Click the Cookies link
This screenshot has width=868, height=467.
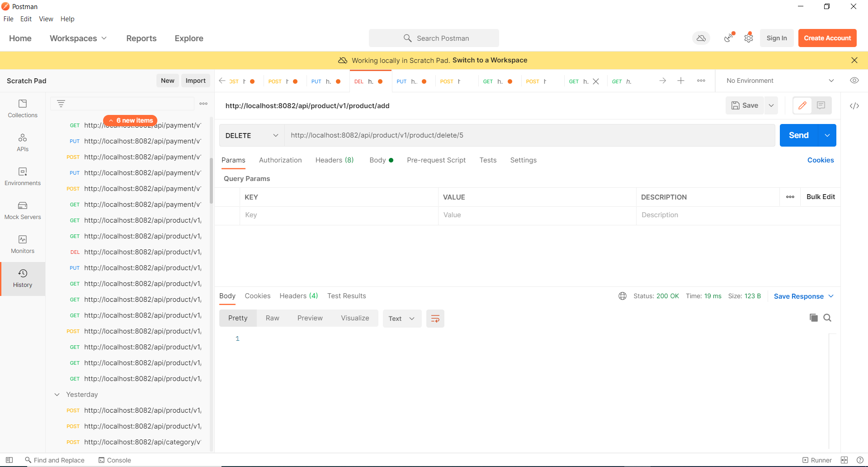tap(821, 160)
